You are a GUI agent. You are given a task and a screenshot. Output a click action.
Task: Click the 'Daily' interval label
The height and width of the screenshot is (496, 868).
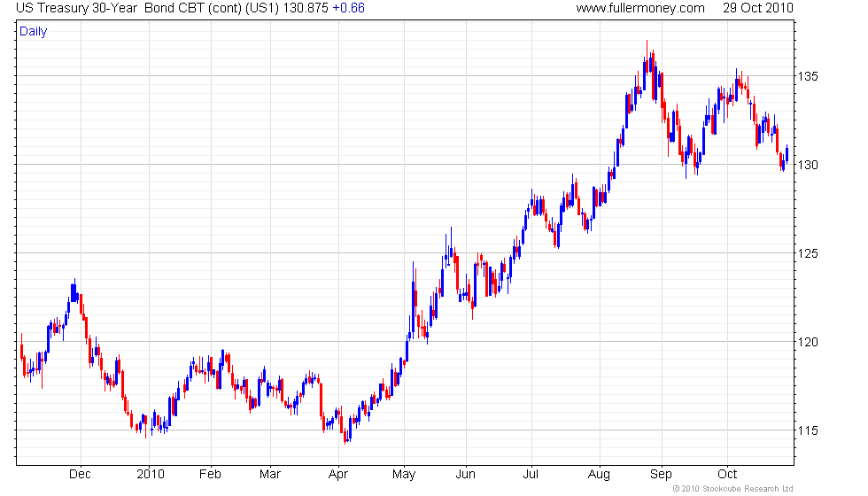coord(34,32)
